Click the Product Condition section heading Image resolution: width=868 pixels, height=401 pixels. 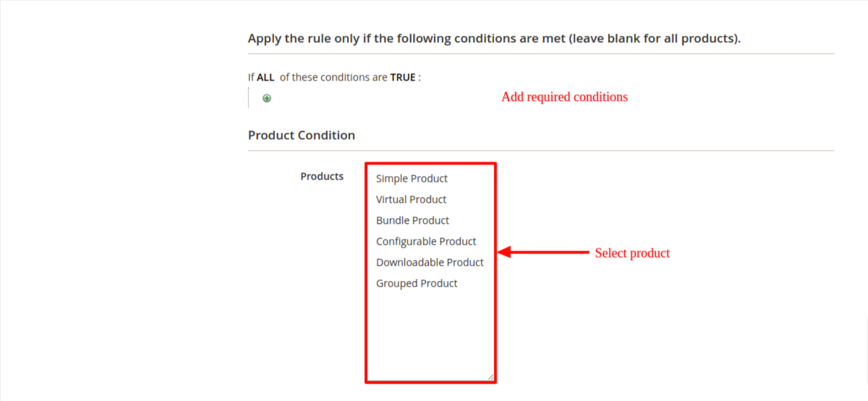click(301, 135)
